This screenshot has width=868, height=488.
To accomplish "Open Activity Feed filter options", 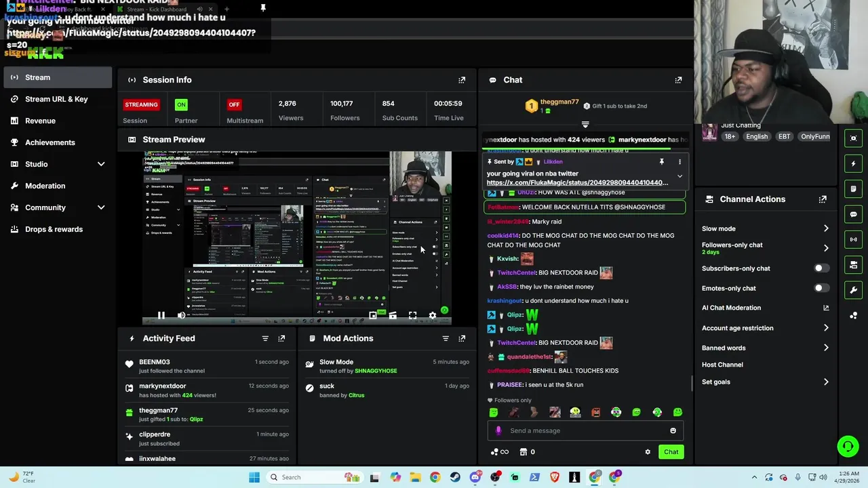I will (x=265, y=338).
